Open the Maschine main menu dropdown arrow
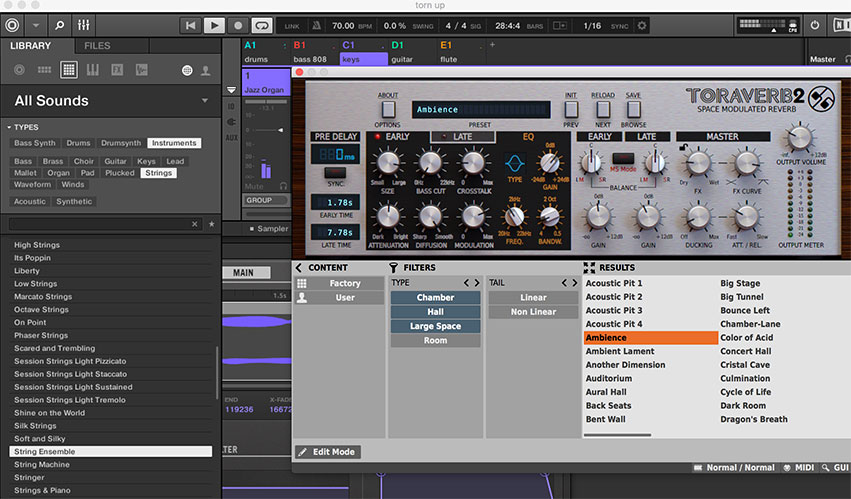This screenshot has height=499, width=851. click(x=37, y=25)
